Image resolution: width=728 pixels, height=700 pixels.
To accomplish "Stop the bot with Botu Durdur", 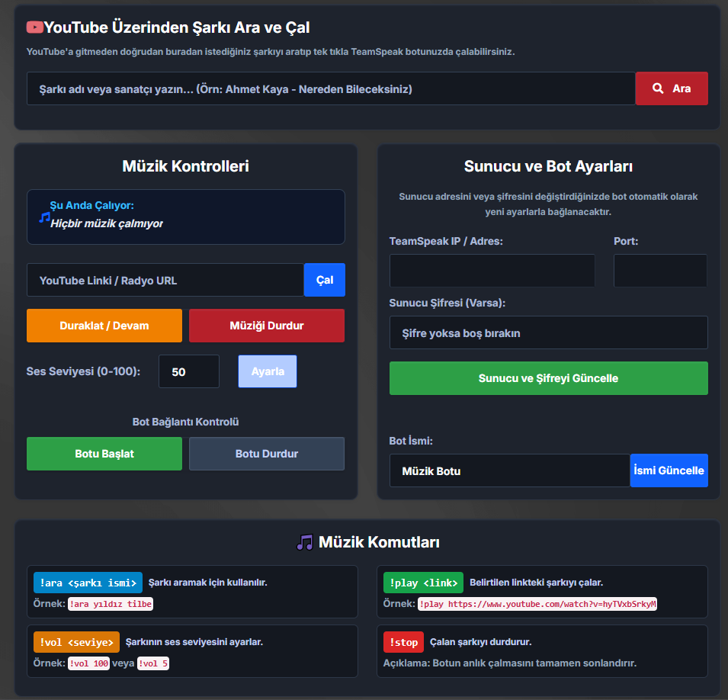I will pyautogui.click(x=267, y=454).
